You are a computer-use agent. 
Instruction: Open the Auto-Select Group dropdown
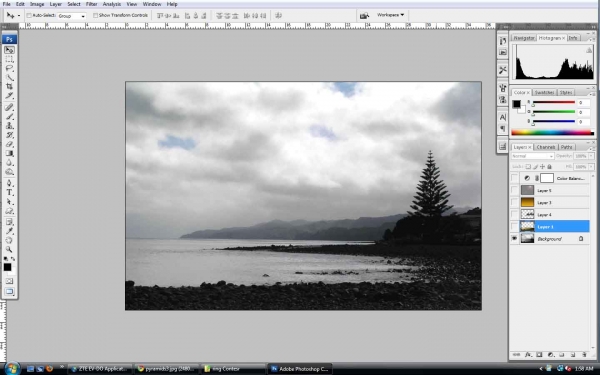[72, 16]
